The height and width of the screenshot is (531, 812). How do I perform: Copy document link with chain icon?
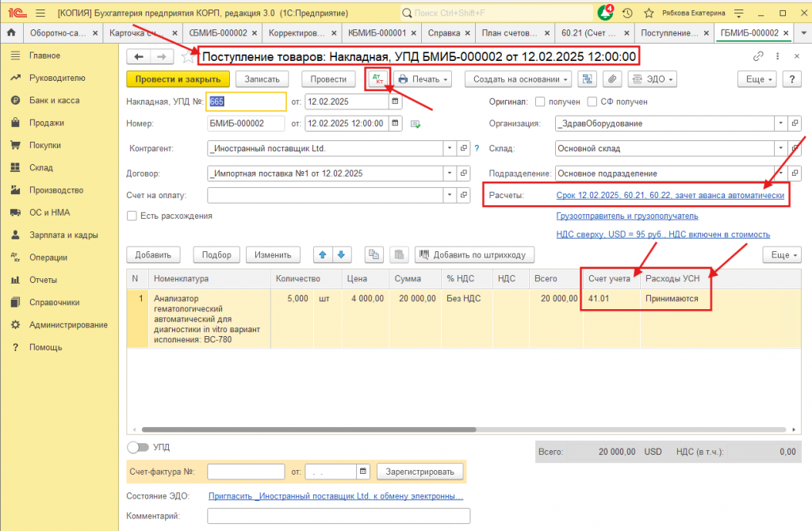click(x=758, y=56)
